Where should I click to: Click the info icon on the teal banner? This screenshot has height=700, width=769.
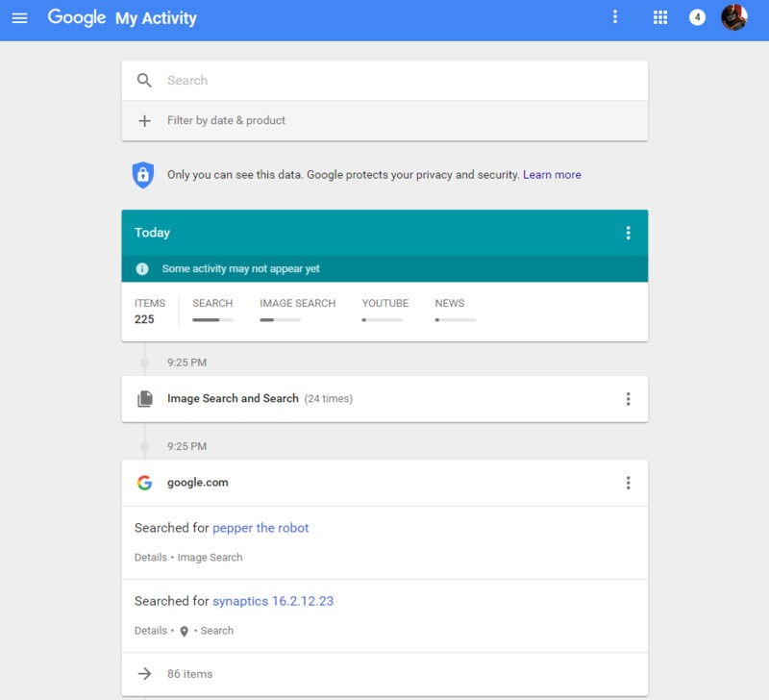pyautogui.click(x=140, y=269)
